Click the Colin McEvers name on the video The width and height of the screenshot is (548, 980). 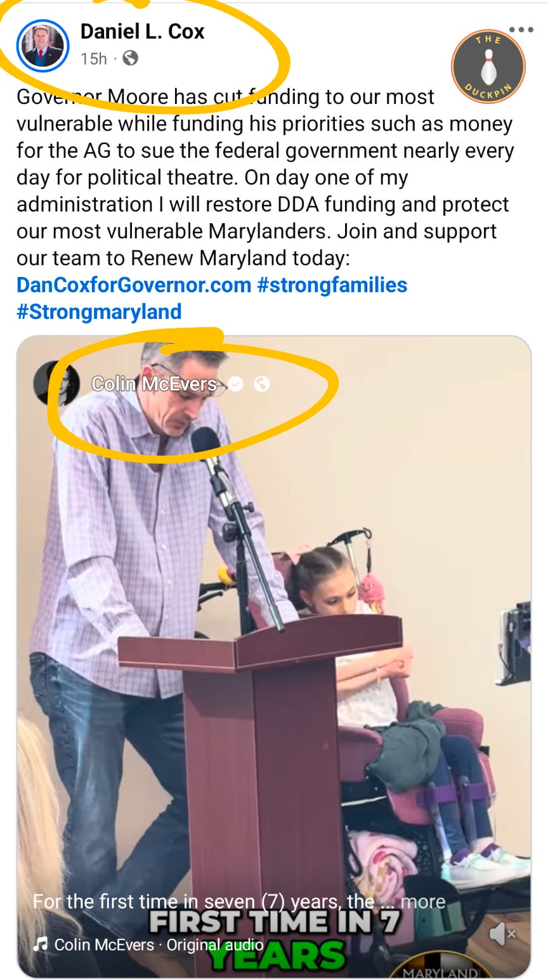(154, 384)
